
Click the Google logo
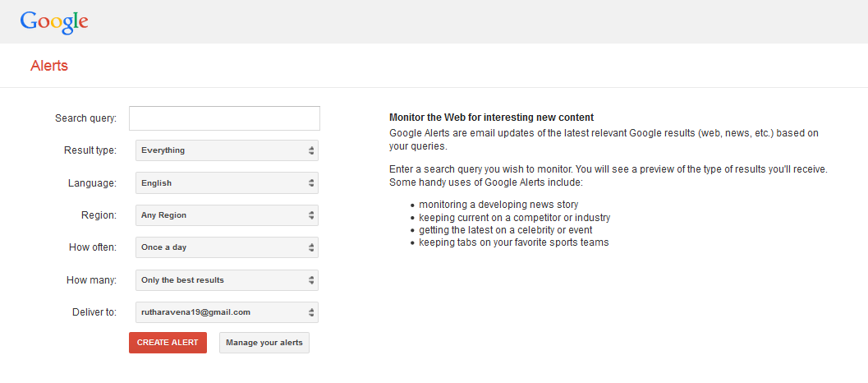54,21
